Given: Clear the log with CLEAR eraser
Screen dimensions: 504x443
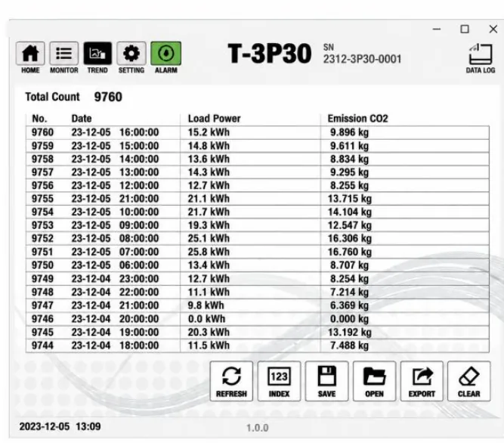Looking at the screenshot, I should click(469, 381).
